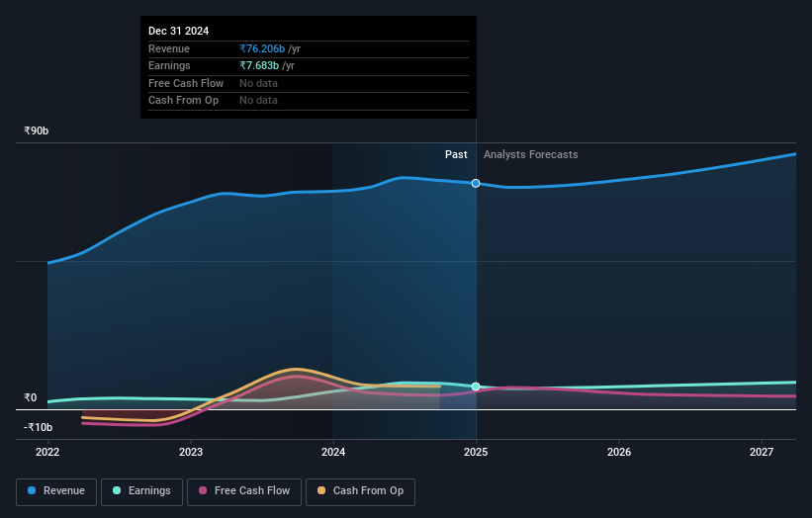812x518 pixels.
Task: Toggle the Free Cash Flow legend series
Action: click(244, 491)
